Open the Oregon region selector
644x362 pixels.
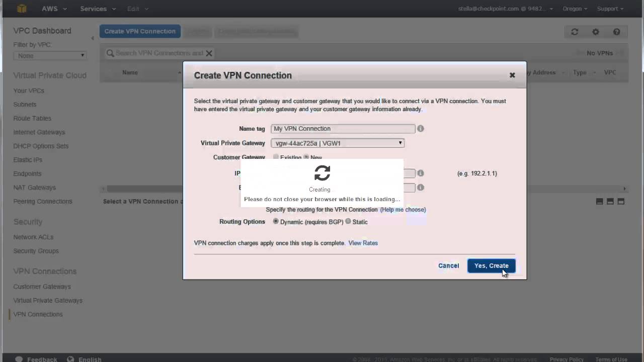coord(575,9)
